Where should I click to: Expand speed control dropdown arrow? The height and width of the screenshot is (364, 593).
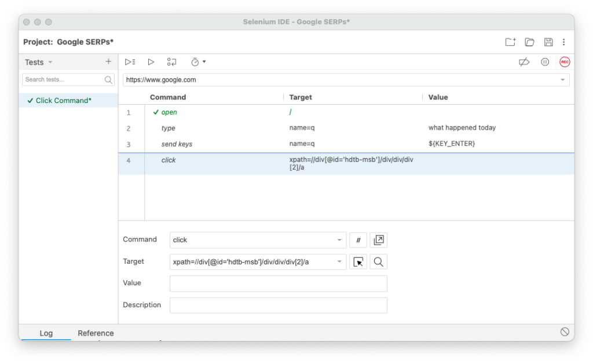[x=204, y=61]
